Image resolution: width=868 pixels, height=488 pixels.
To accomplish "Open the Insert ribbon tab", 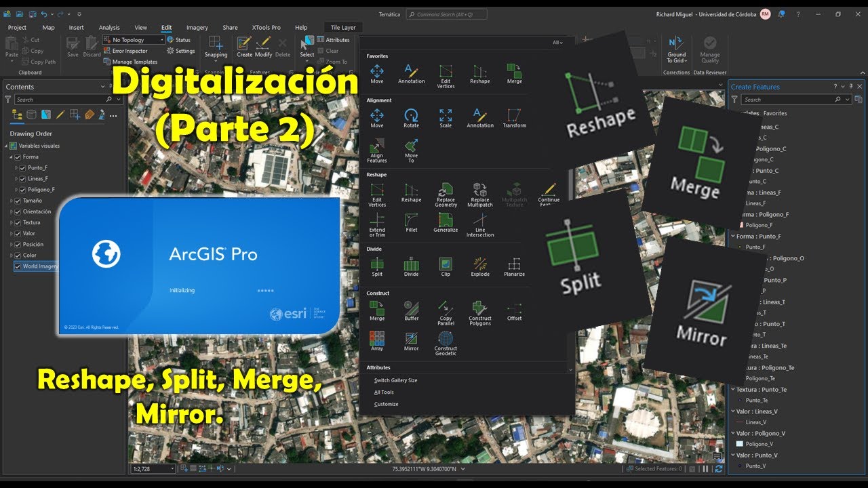I will pos(77,28).
